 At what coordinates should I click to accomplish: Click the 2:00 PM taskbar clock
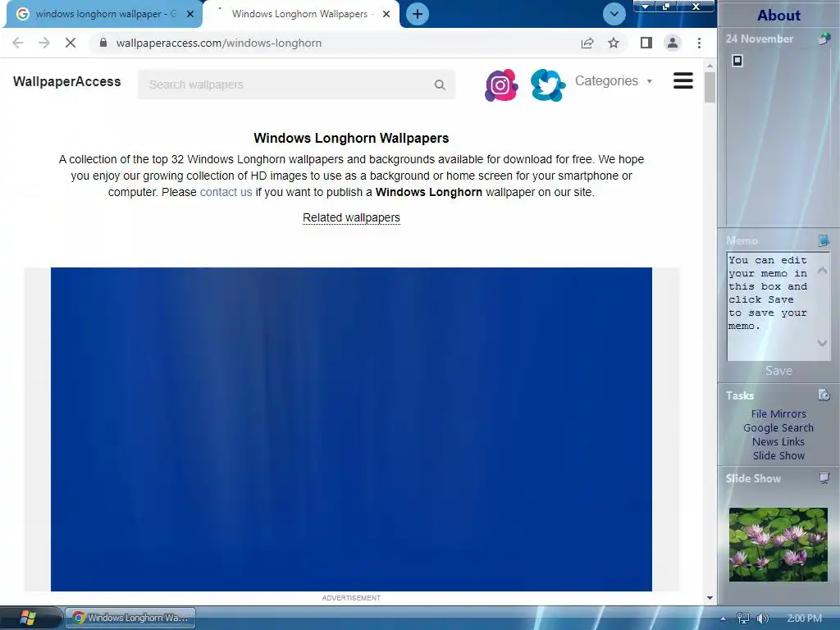pyautogui.click(x=804, y=619)
